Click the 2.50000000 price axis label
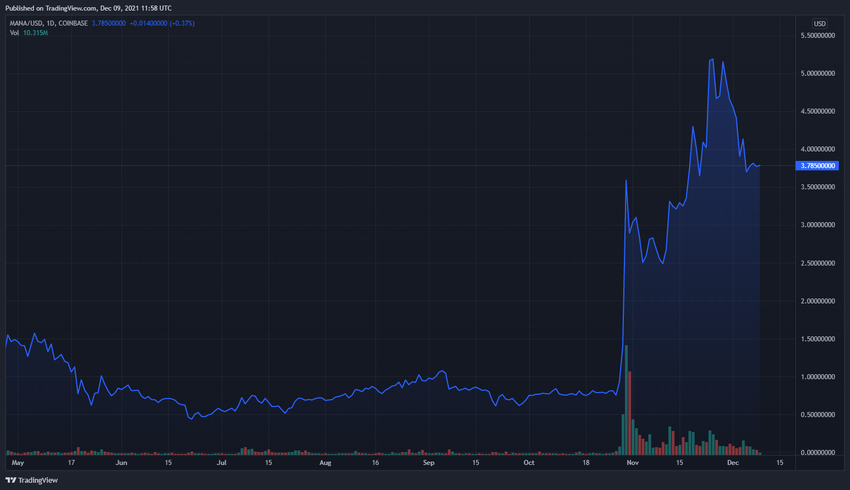This screenshot has width=850, height=490. click(817, 263)
